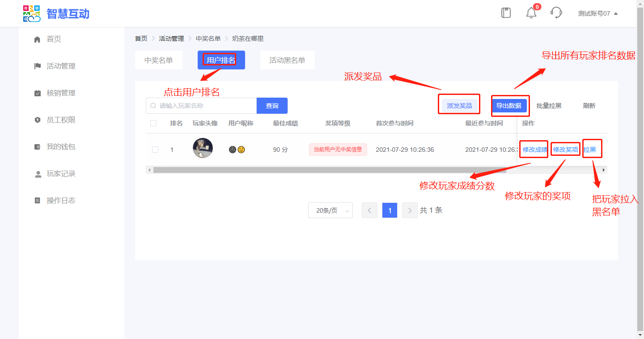644x339 pixels.
Task: Expand the 测试账号07 account menu
Action: point(597,13)
